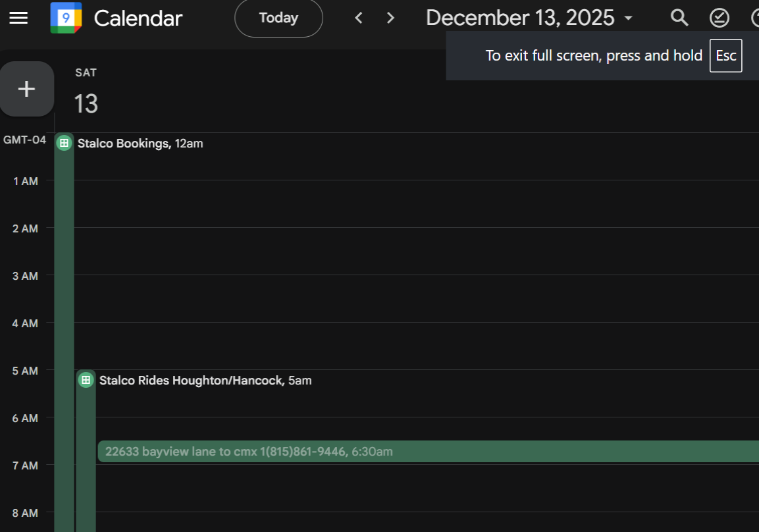Jump to Today
759x532 pixels.
[x=278, y=18]
